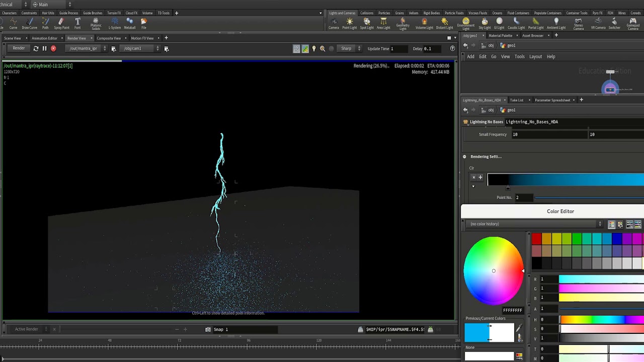
Task: Open the color history dropdown
Action: pyautogui.click(x=534, y=224)
